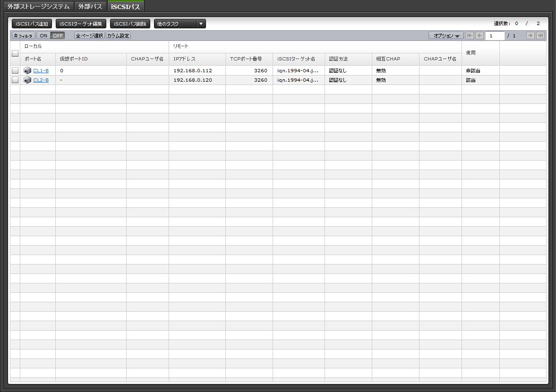The image size is (556, 392).
Task: Check the checkbox for row CL2-B
Action: point(15,80)
